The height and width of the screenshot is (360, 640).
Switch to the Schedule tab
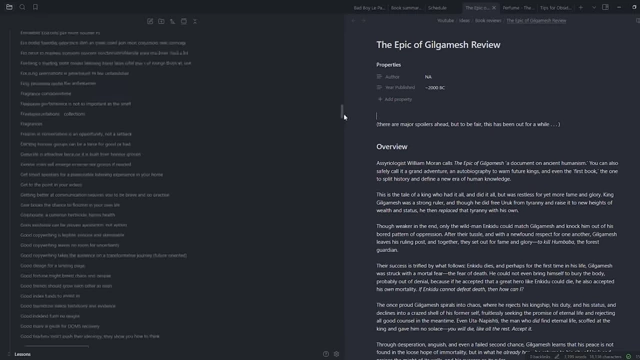tap(437, 8)
